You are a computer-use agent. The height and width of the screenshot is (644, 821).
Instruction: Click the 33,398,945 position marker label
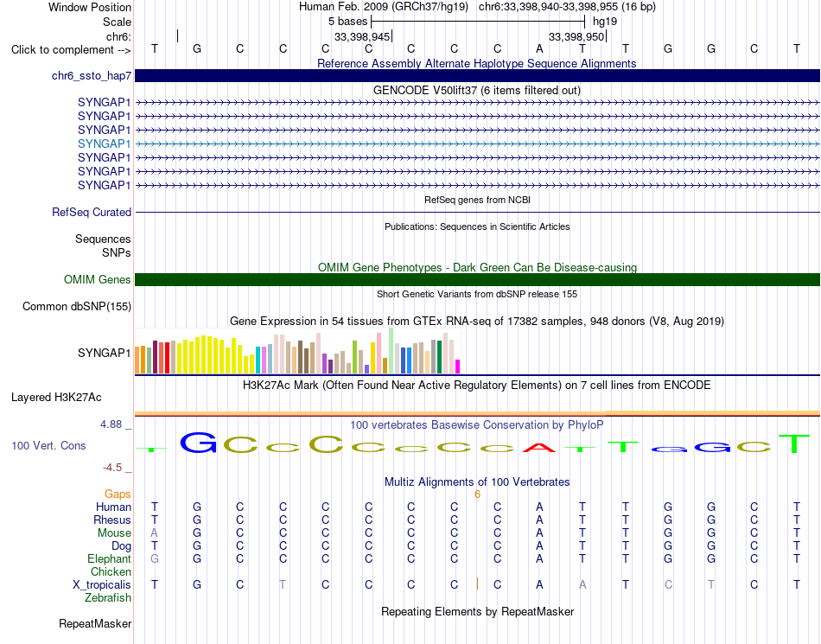coord(362,36)
